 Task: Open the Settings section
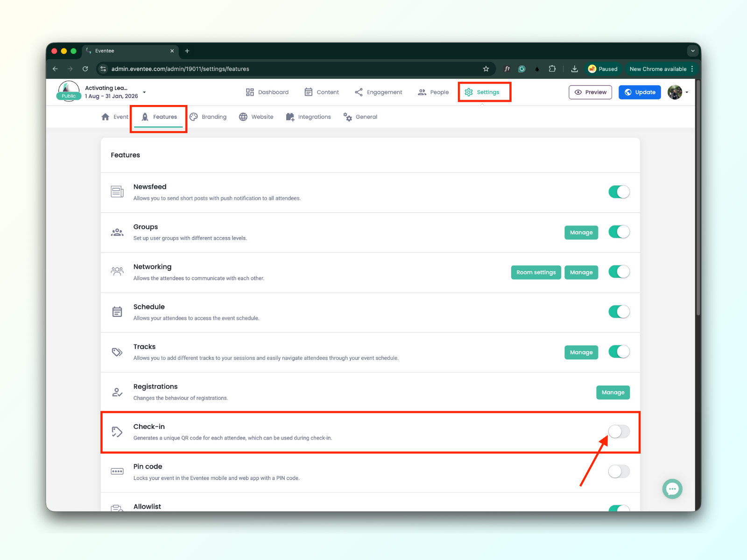coord(482,92)
